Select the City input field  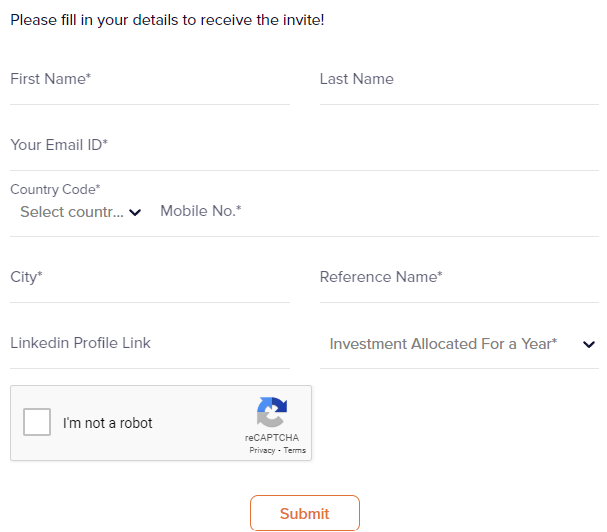[150, 277]
